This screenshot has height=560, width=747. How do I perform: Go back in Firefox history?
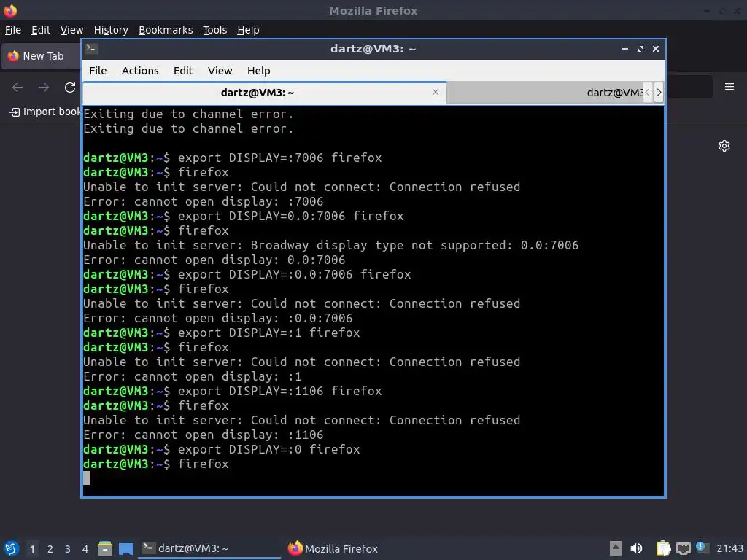(18, 87)
